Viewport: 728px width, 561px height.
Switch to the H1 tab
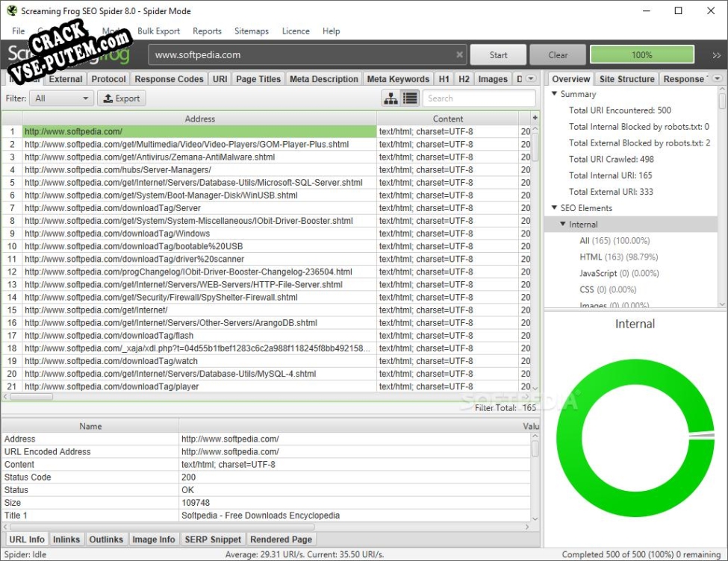tap(444, 79)
